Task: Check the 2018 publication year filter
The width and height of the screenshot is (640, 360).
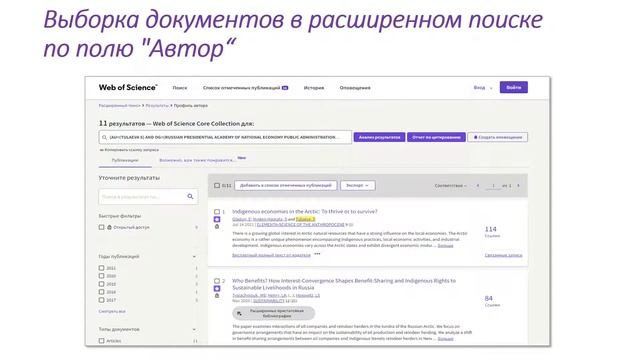Action: pos(102,292)
